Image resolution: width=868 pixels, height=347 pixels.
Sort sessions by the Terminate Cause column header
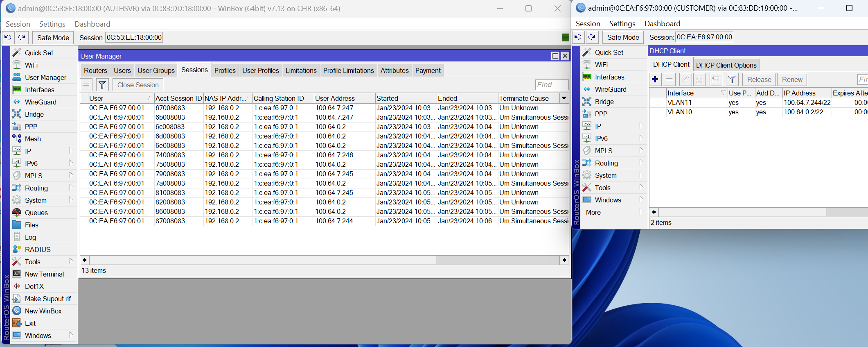coord(529,98)
